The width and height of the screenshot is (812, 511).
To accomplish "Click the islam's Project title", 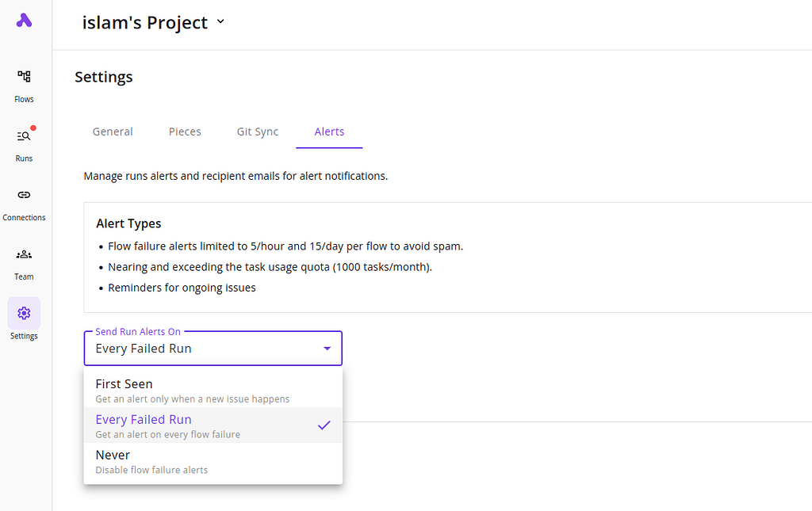I will click(145, 22).
